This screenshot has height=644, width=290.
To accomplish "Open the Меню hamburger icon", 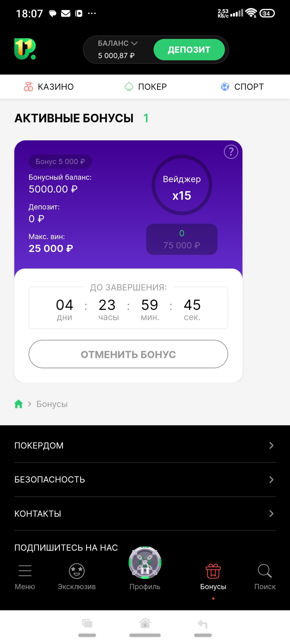I will point(25,571).
